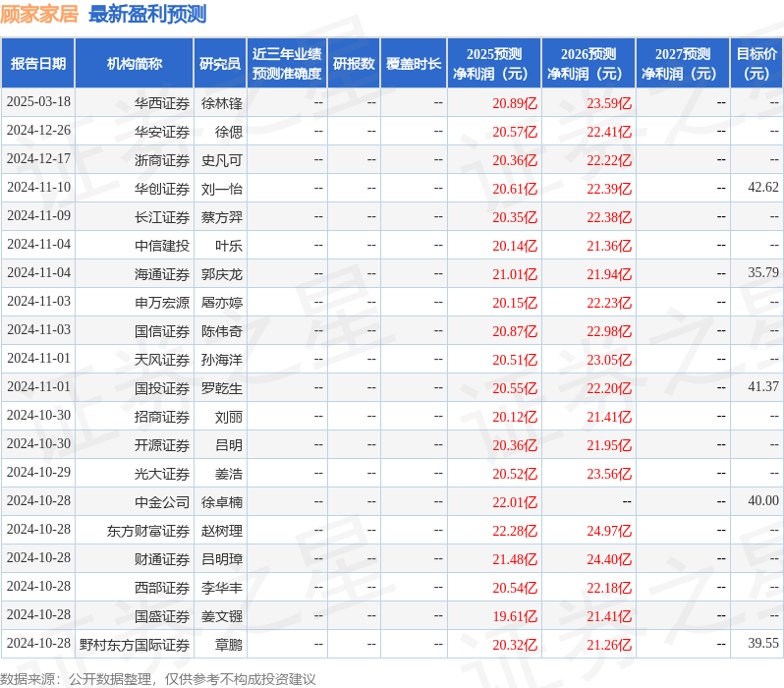
Task: Click analyst name 屠亦婷
Action: 221,304
